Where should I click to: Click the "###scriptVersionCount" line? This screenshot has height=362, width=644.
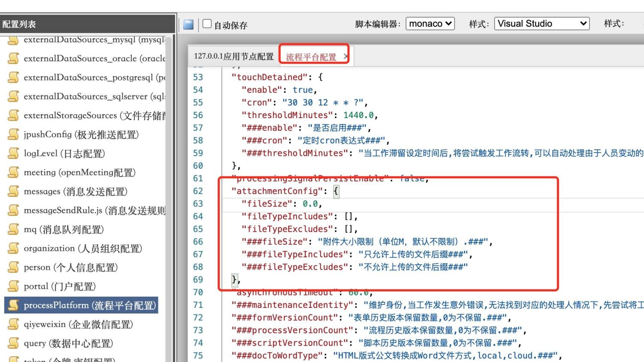(x=377, y=343)
